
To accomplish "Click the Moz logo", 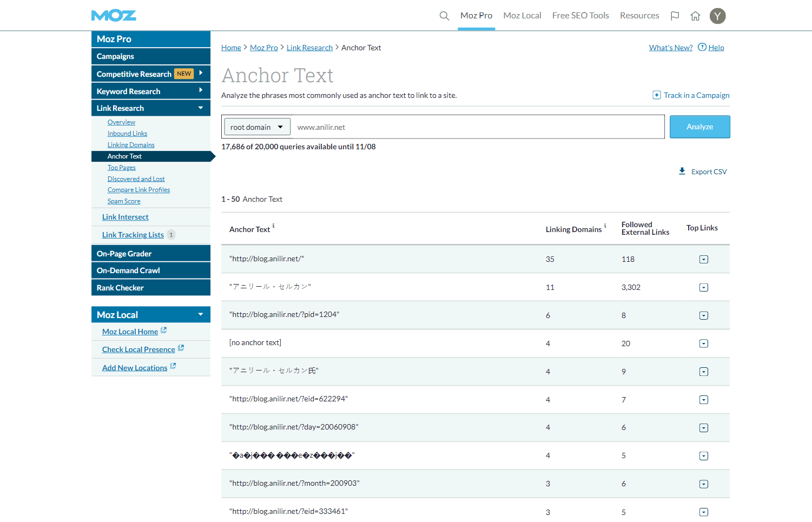I will (114, 16).
